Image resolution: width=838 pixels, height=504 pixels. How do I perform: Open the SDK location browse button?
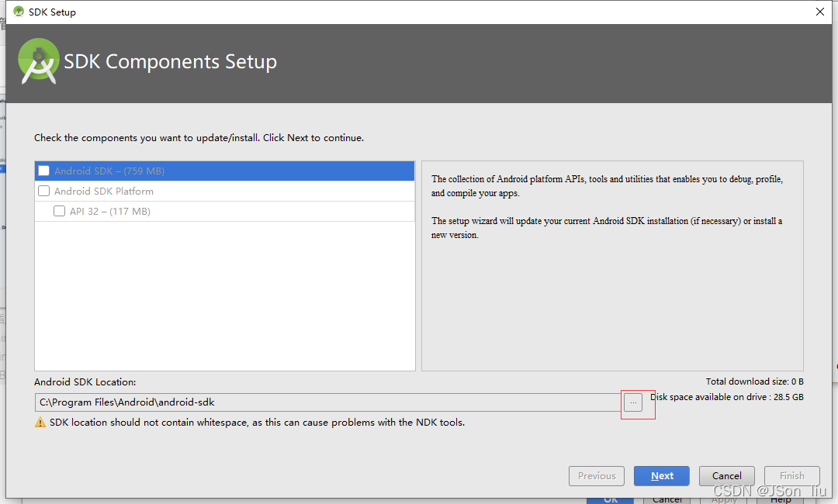tap(633, 402)
